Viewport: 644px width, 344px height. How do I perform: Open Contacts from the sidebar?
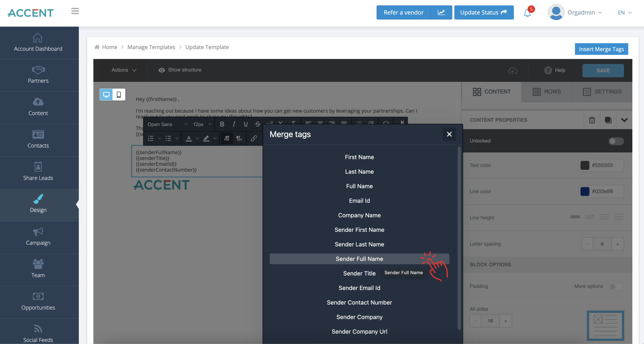38,140
